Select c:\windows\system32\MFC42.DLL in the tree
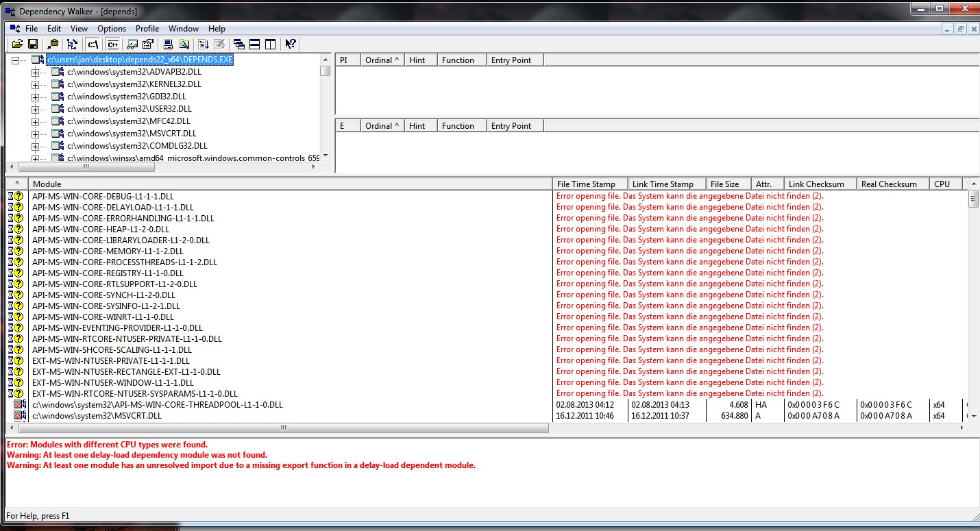Screen dimensions: 980x531 tap(129, 121)
